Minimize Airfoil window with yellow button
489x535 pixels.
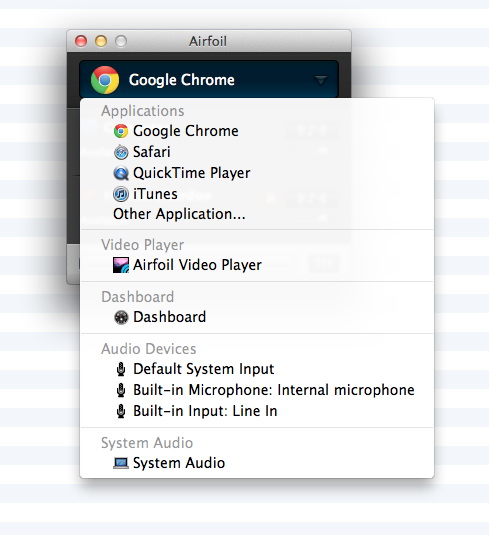101,41
